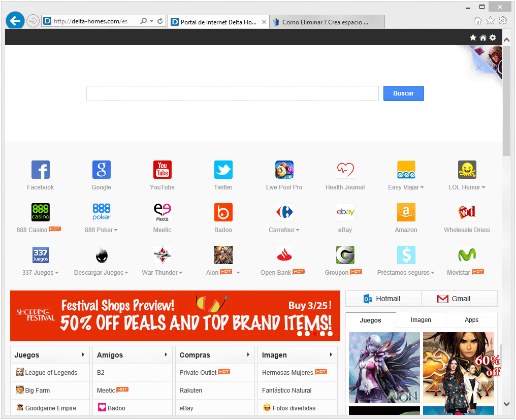Close the Portal de Internet Delta Homes tab

coord(264,22)
